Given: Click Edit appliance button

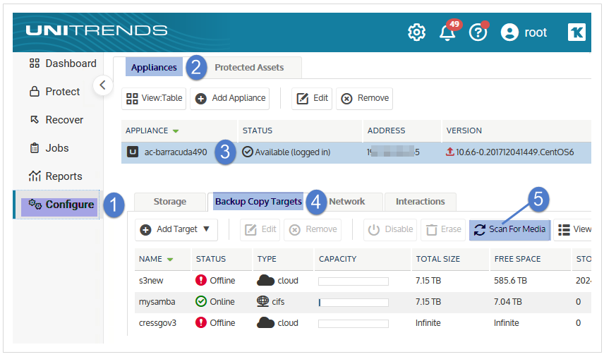Looking at the screenshot, I should click(x=312, y=98).
